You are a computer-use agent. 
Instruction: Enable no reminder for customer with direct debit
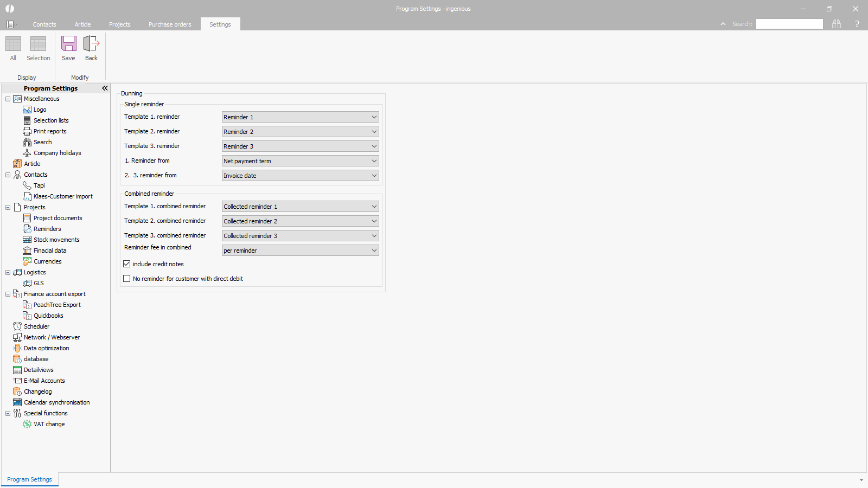126,278
